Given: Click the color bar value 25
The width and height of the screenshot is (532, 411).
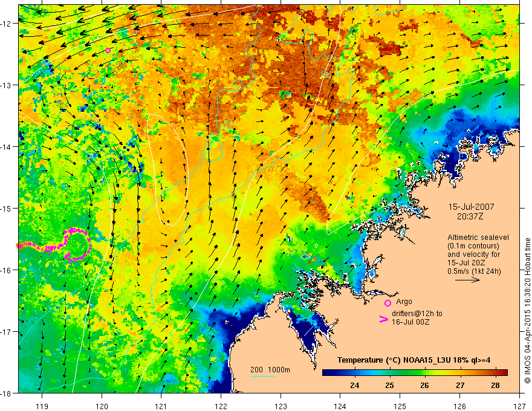Looking at the screenshot, I should (389, 385).
